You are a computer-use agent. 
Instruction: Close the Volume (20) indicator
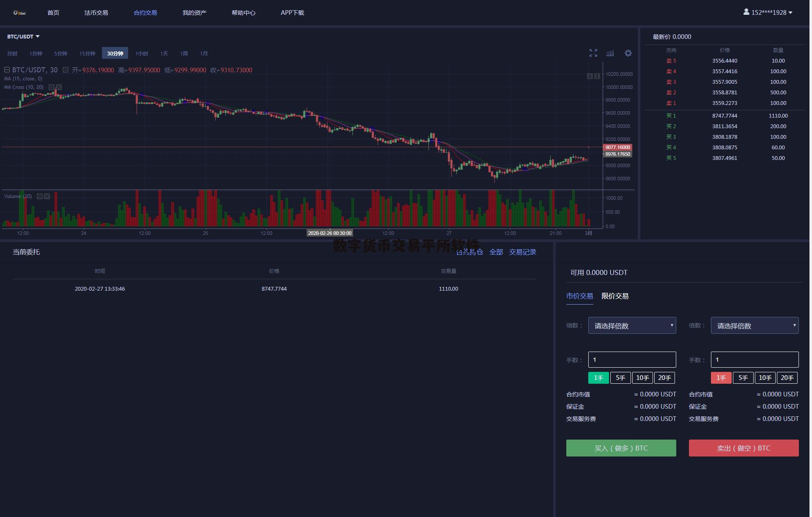(x=47, y=196)
